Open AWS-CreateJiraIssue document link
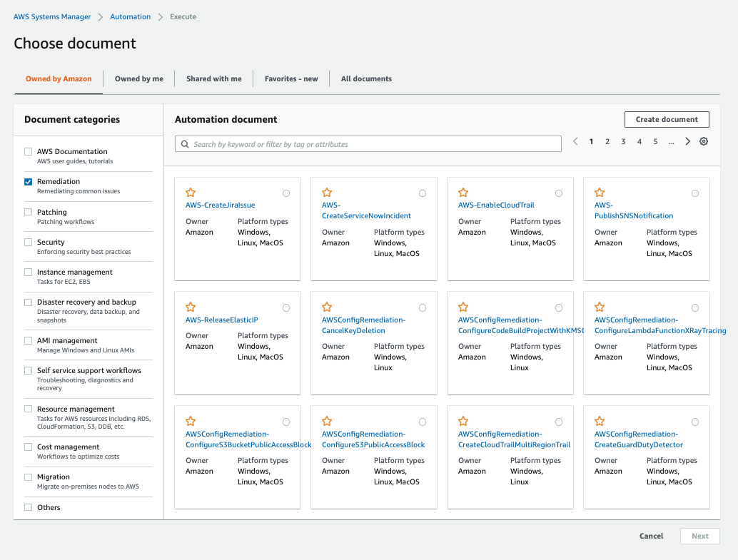 [221, 205]
